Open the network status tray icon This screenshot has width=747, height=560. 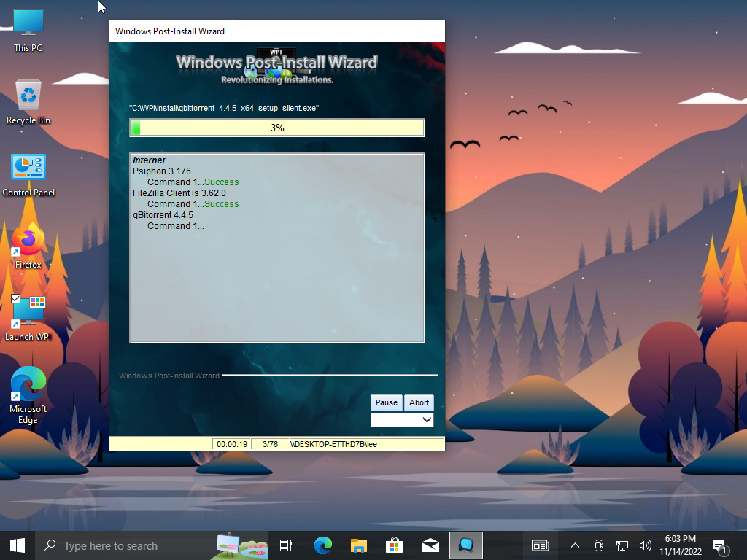[622, 545]
